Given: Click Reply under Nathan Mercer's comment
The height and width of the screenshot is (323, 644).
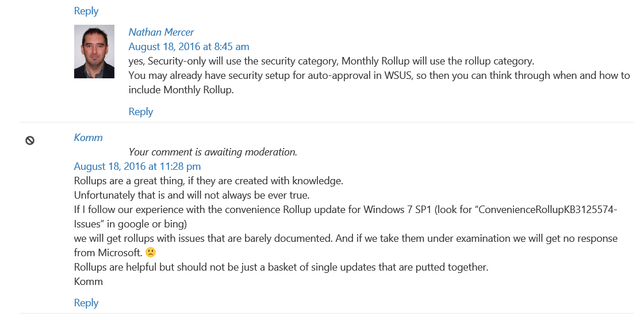Looking at the screenshot, I should click(141, 112).
